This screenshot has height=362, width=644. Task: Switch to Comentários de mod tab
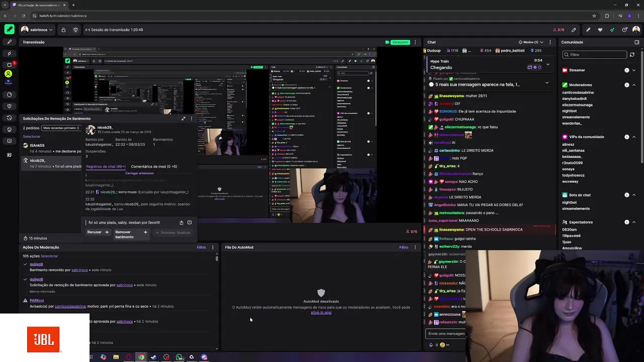(x=154, y=166)
